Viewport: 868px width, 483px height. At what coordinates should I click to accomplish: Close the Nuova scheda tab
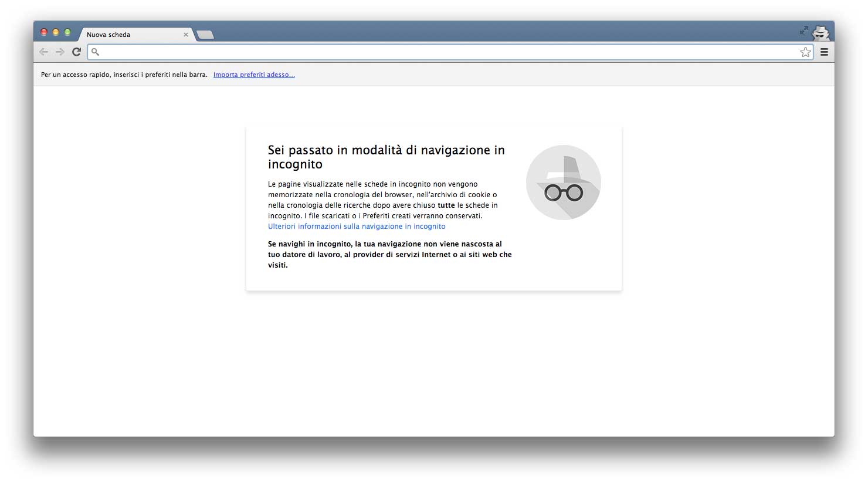point(186,35)
